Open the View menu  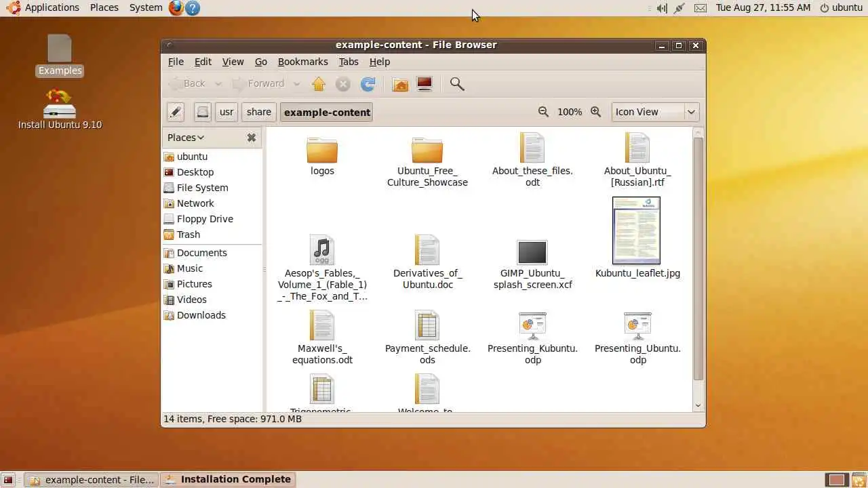(x=233, y=62)
